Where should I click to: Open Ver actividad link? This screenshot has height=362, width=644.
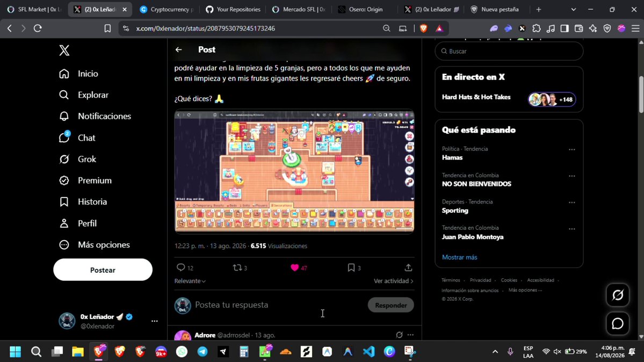click(394, 281)
